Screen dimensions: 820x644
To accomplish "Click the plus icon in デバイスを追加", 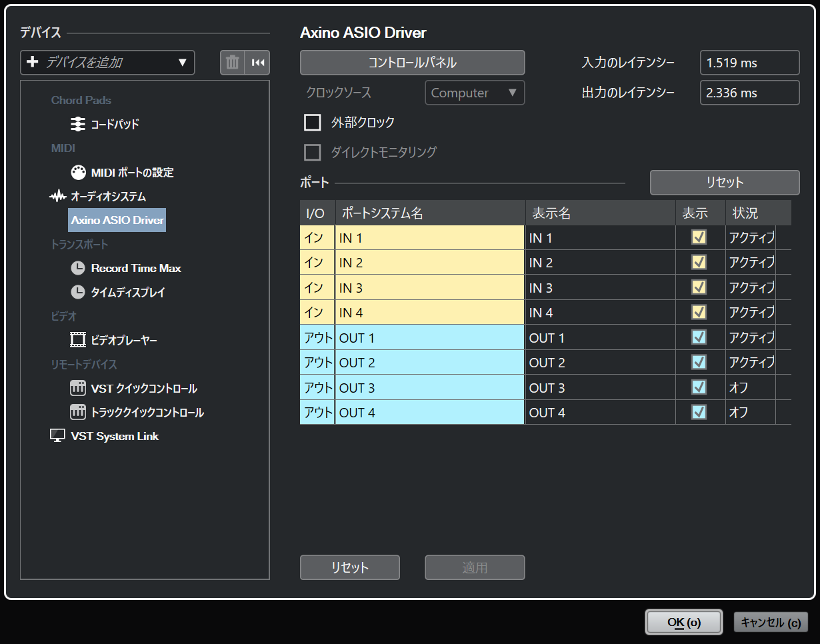I will point(32,63).
